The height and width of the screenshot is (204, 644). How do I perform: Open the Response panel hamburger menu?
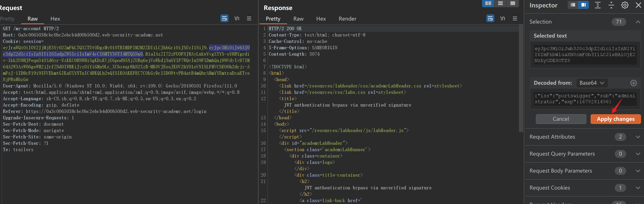click(514, 18)
